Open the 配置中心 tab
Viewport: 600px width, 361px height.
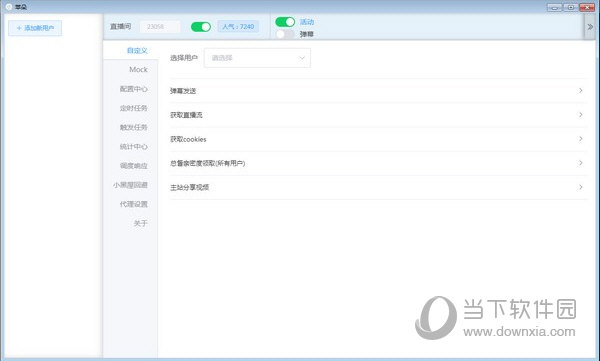pyautogui.click(x=130, y=89)
